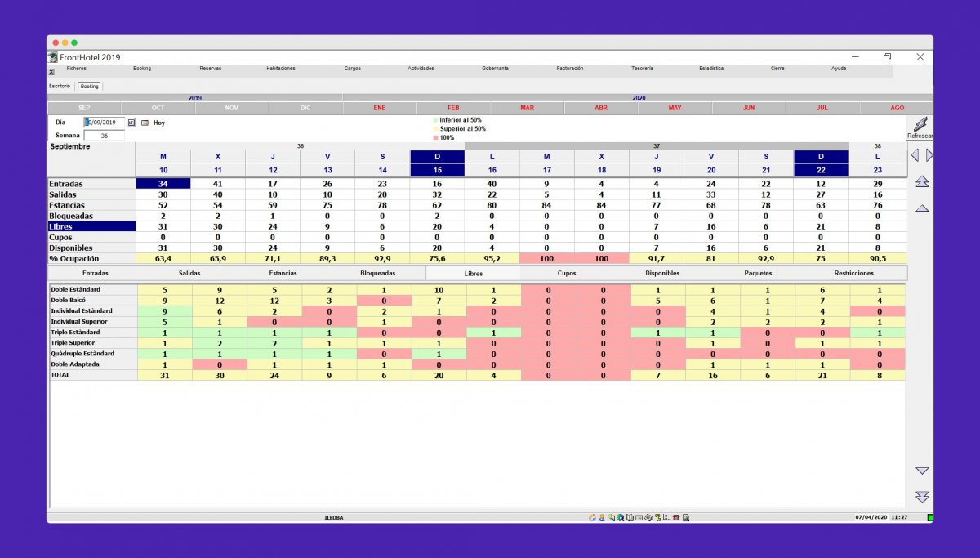The height and width of the screenshot is (558, 980).
Task: Open the Ficheros menu
Action: [77, 69]
